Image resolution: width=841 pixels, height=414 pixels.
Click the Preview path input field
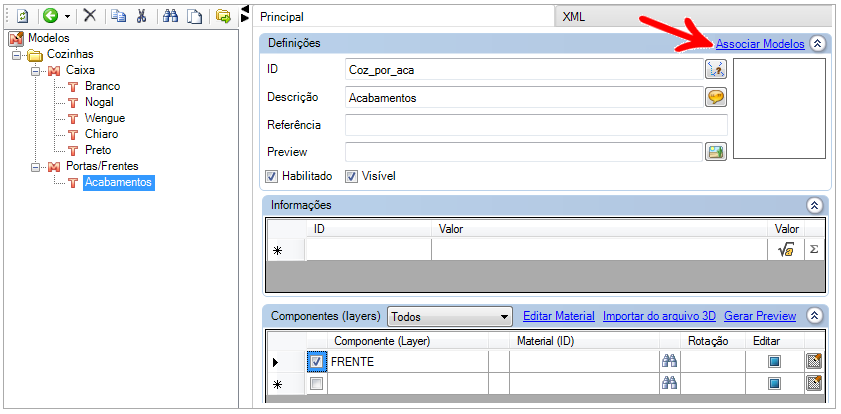(x=523, y=152)
